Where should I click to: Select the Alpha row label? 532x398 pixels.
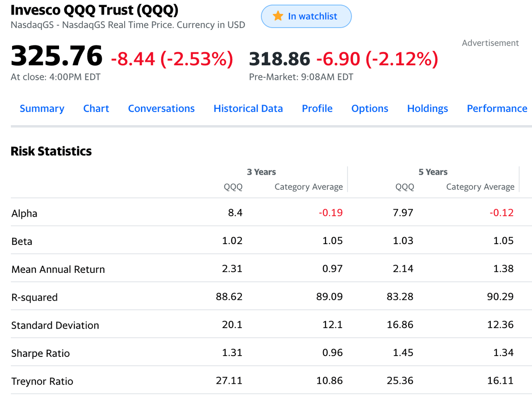point(25,213)
